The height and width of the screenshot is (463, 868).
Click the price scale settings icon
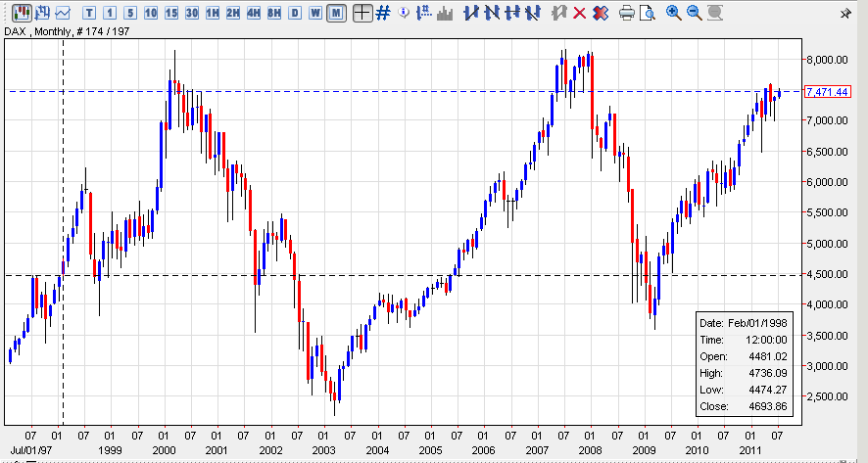pyautogui.click(x=424, y=12)
